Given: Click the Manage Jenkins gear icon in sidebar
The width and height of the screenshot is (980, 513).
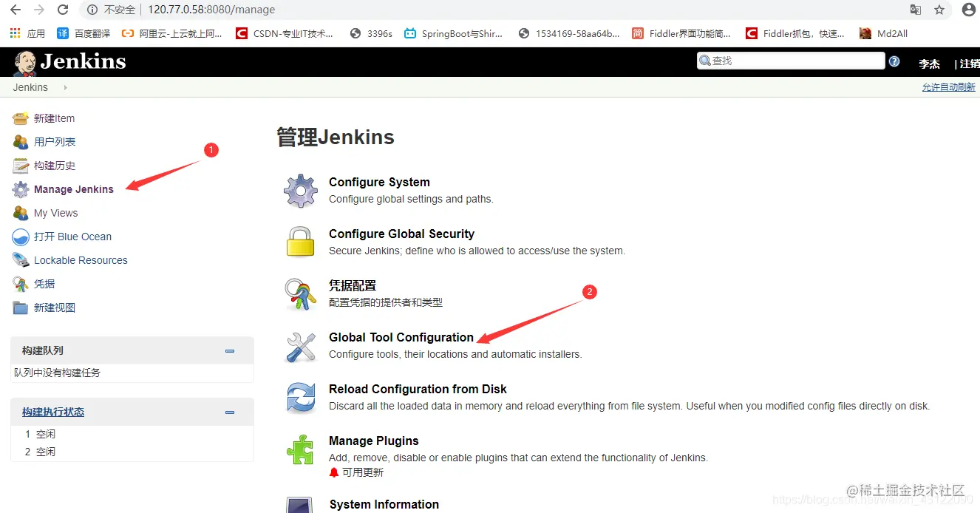Looking at the screenshot, I should (x=21, y=189).
